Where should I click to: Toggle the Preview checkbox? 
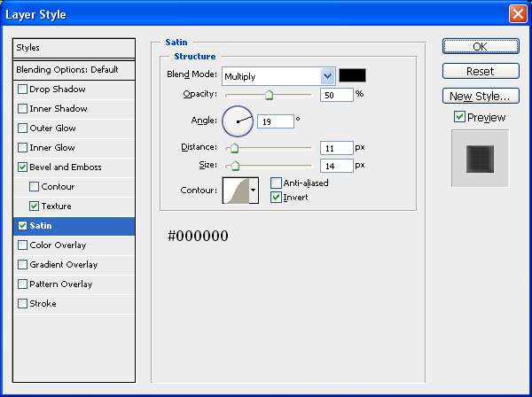coord(459,117)
